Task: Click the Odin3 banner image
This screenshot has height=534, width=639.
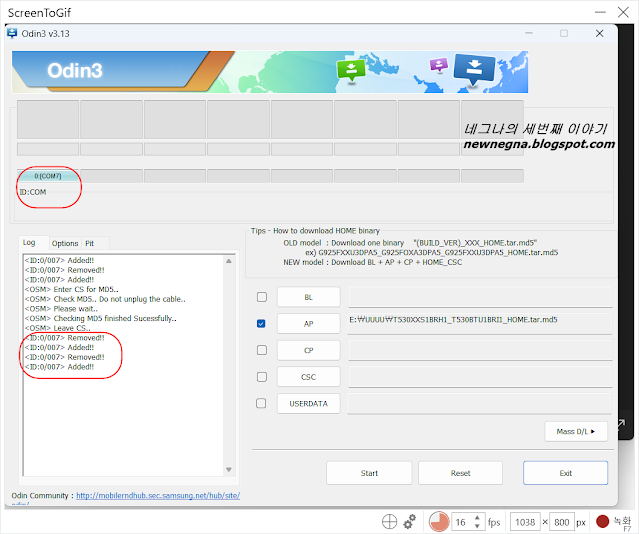Action: pyautogui.click(x=270, y=72)
